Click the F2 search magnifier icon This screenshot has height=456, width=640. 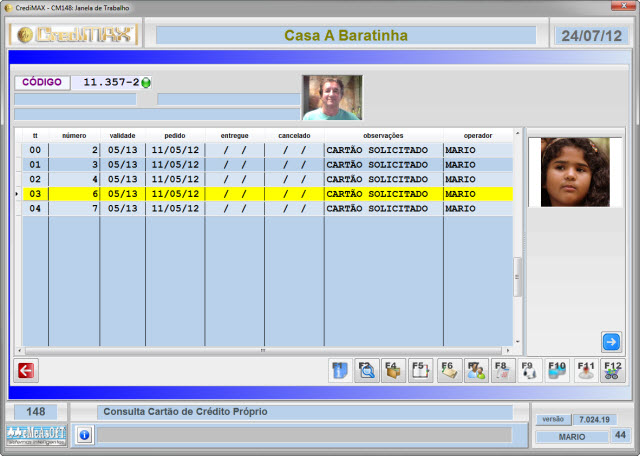(x=367, y=370)
